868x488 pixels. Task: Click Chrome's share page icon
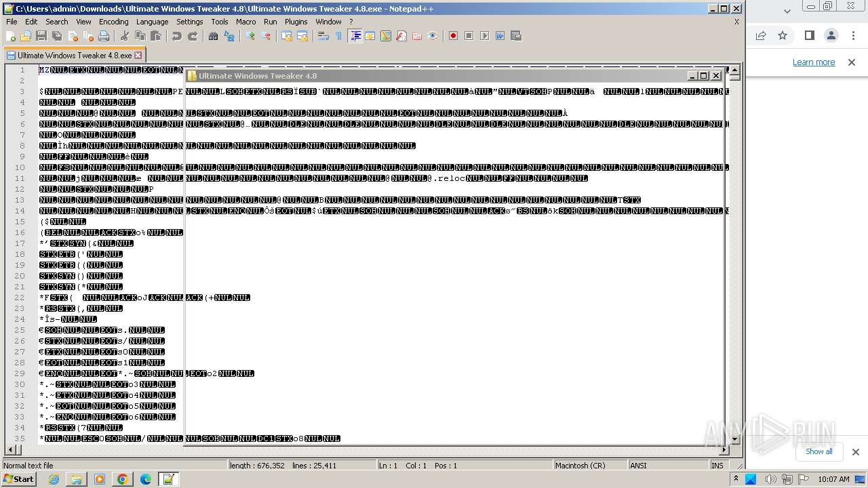coord(761,35)
